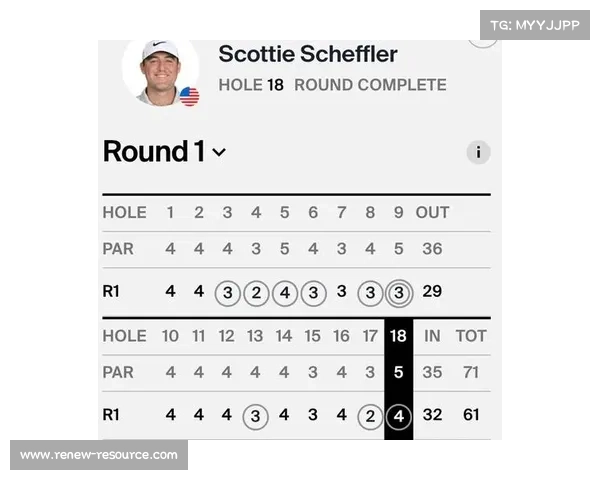Click the partial circle icon at top right
The image size is (600, 480).
[483, 43]
